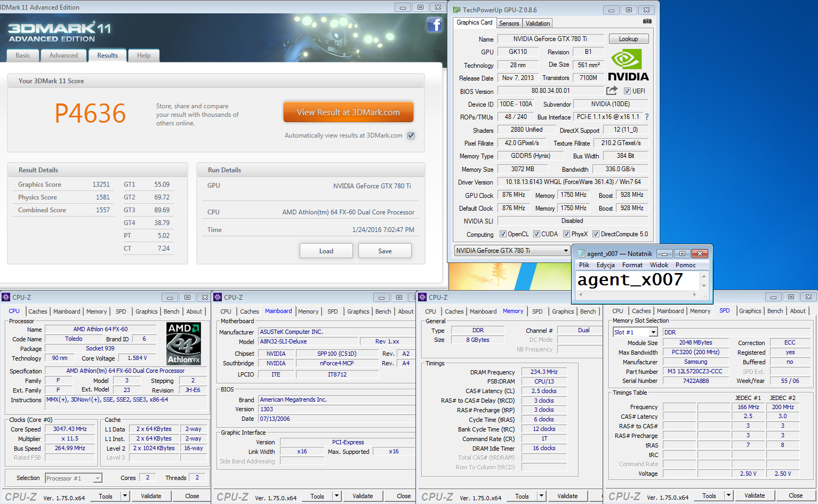Click the Notatnik title bar icon
818x504 pixels.
pyautogui.click(x=581, y=254)
